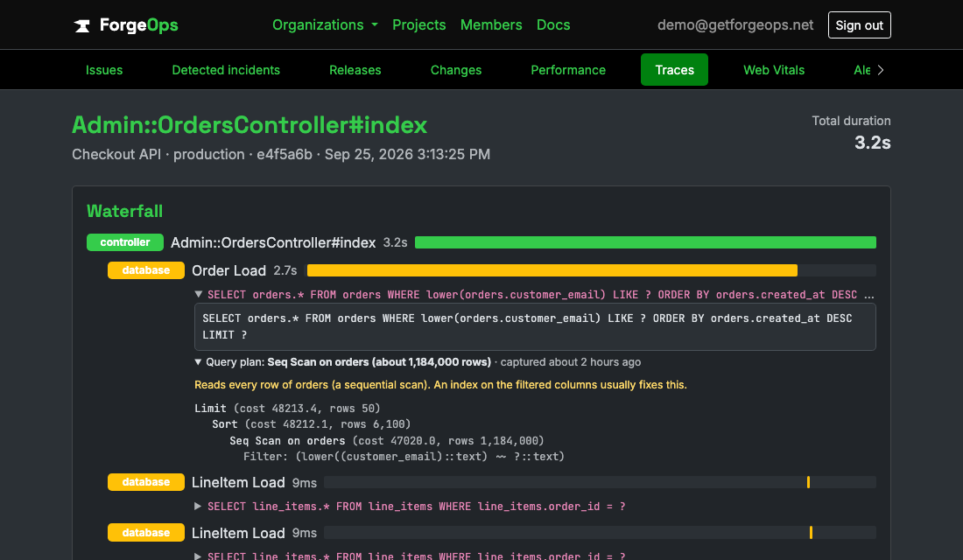Open the Members page

tap(491, 25)
